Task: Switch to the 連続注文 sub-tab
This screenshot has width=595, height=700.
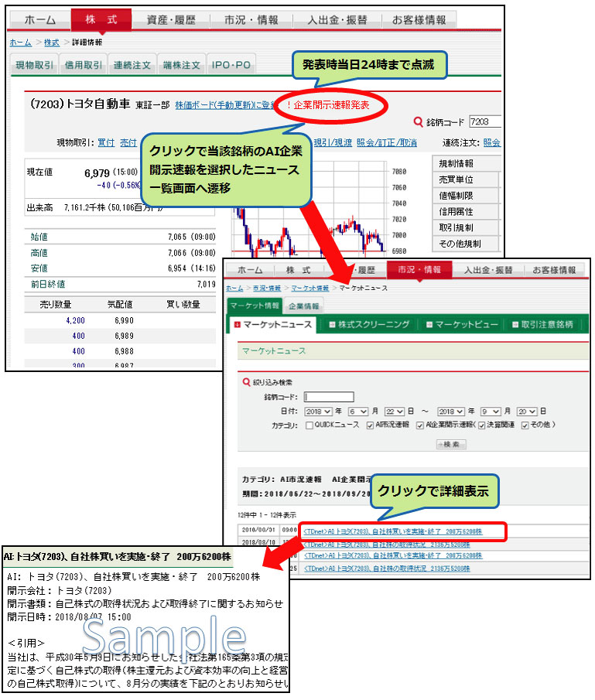Action: pos(132,65)
